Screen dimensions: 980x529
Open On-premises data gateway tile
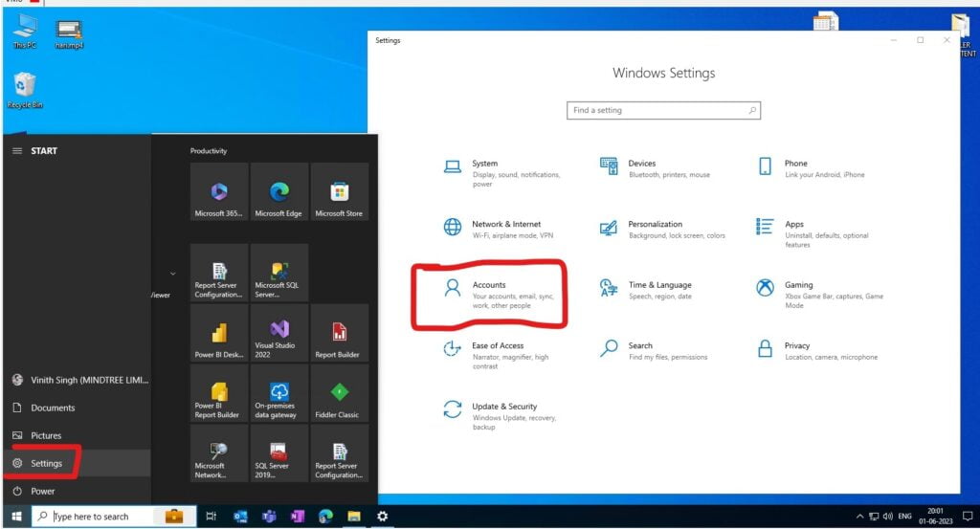278,393
